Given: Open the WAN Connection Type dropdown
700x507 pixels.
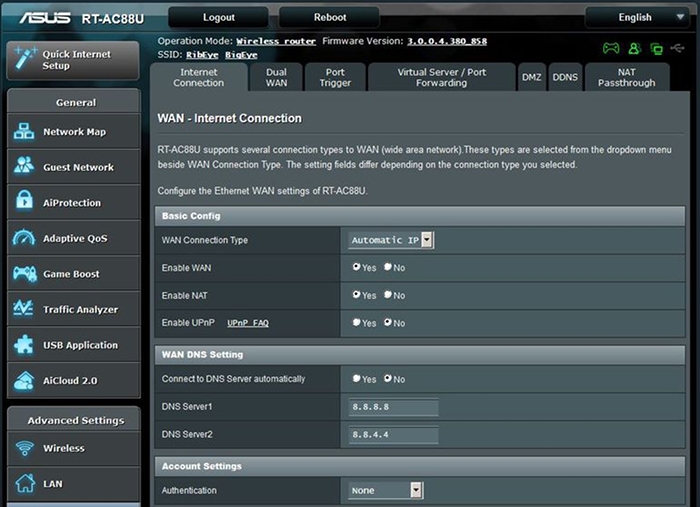Looking at the screenshot, I should coord(391,240).
